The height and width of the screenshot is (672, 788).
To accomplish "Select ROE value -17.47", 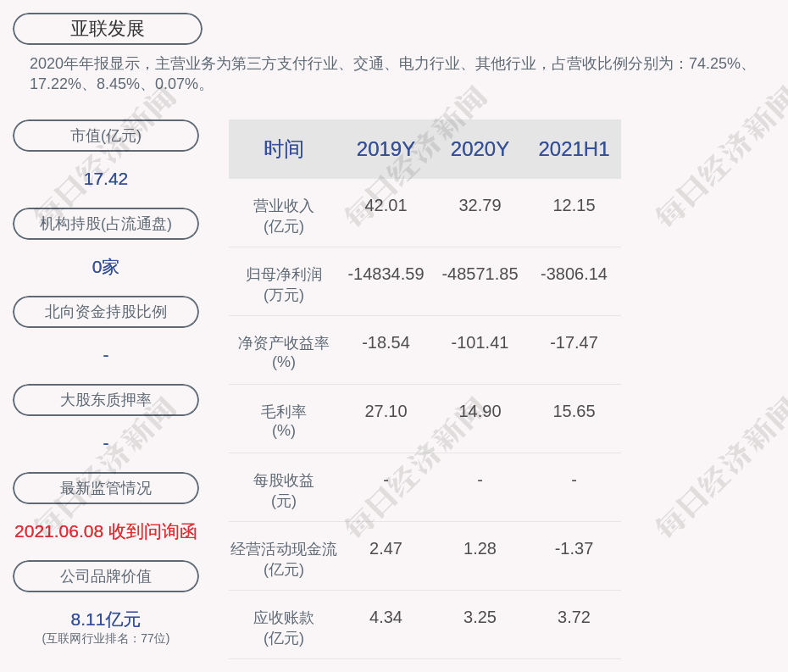I will point(574,343).
